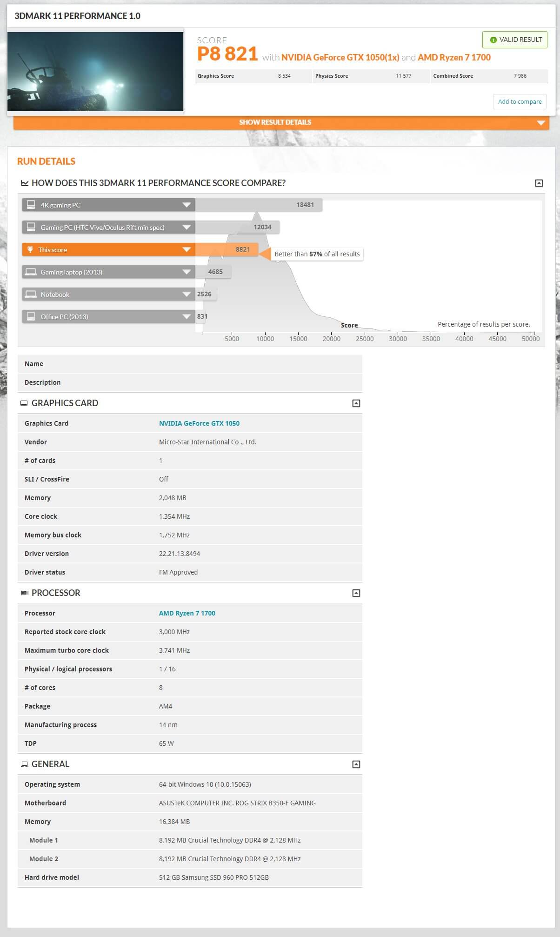560x937 pixels.
Task: Expand the 4K gaming PC dropdown arrow
Action: pos(187,205)
